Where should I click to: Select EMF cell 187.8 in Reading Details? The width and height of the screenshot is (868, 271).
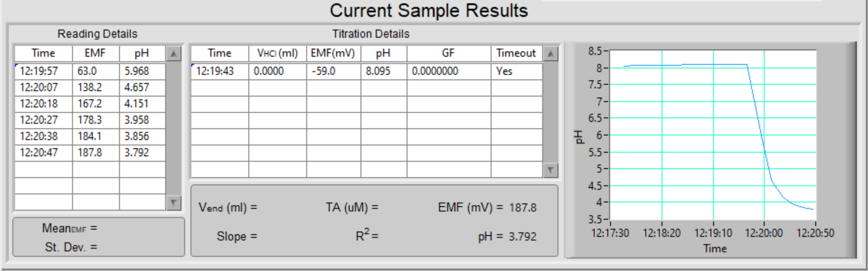[x=96, y=153]
